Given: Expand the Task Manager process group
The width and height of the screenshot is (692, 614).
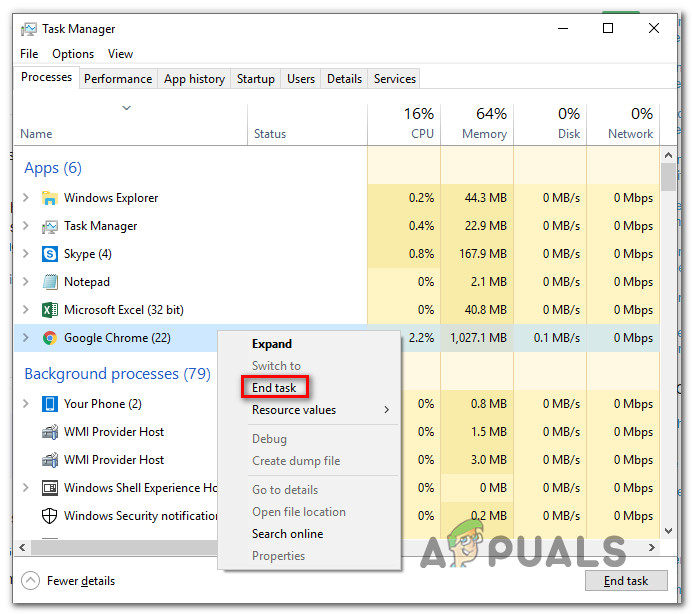Looking at the screenshot, I should click(26, 226).
